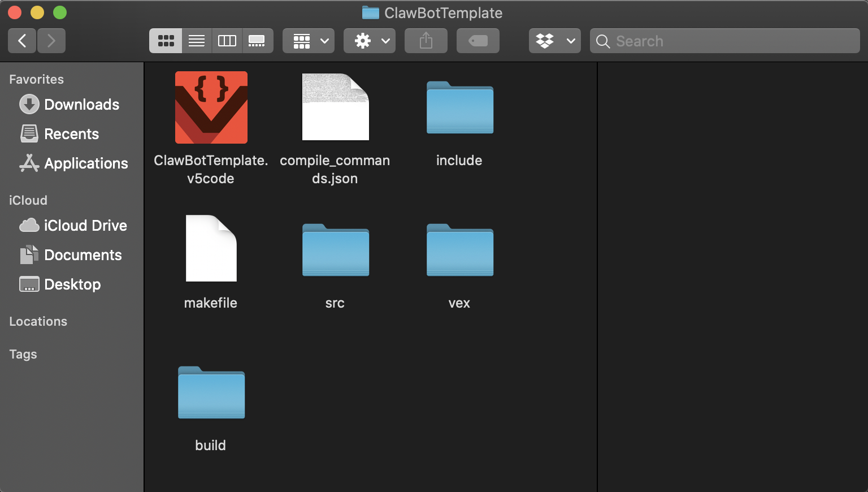Select the makefile document
The width and height of the screenshot is (868, 492).
(x=211, y=248)
